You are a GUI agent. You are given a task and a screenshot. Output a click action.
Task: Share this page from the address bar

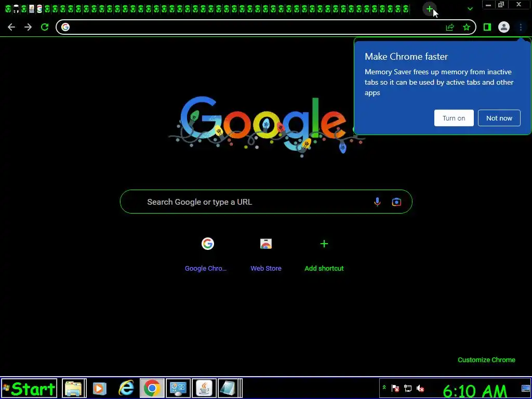pos(450,27)
